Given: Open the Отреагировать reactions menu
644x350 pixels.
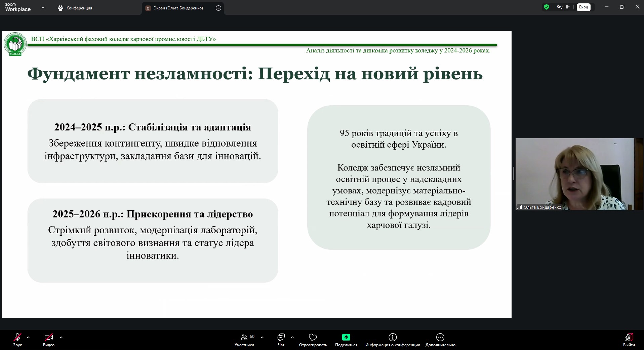Looking at the screenshot, I should pyautogui.click(x=313, y=340).
